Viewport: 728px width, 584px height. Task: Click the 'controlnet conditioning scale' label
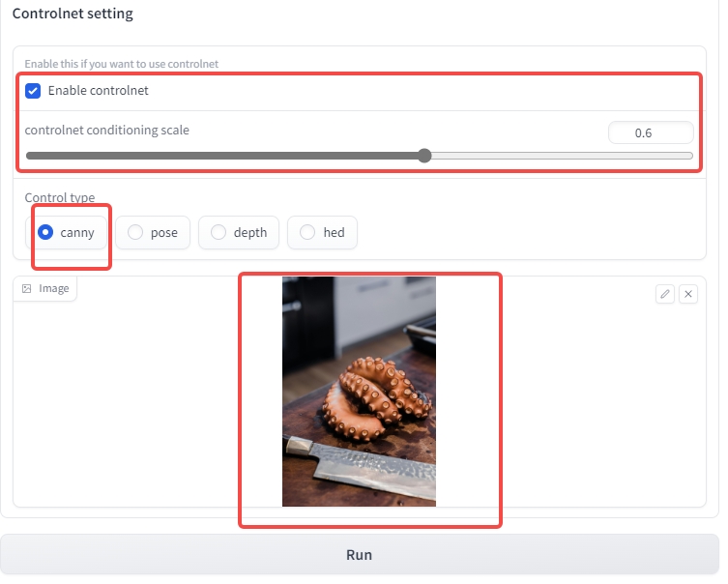[107, 130]
